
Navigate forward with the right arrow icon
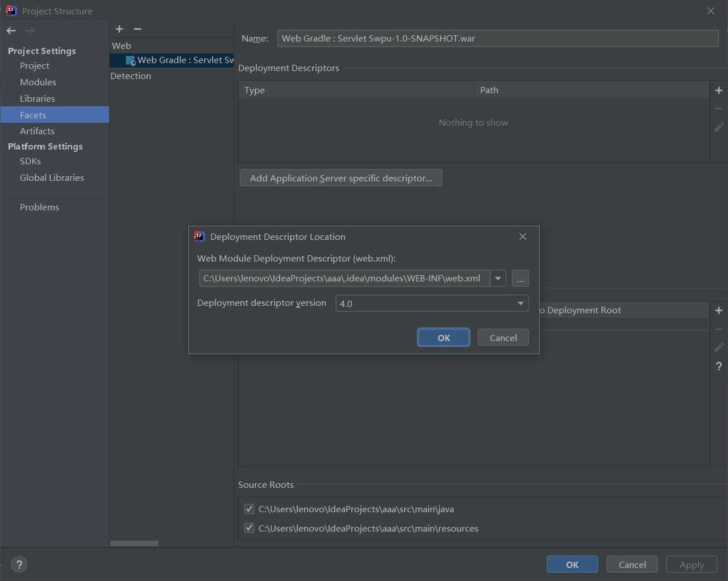point(30,31)
